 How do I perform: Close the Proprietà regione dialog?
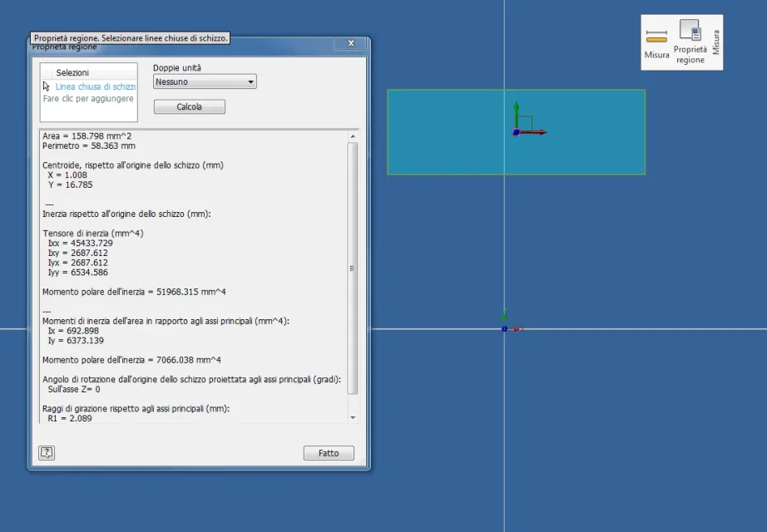click(x=351, y=43)
